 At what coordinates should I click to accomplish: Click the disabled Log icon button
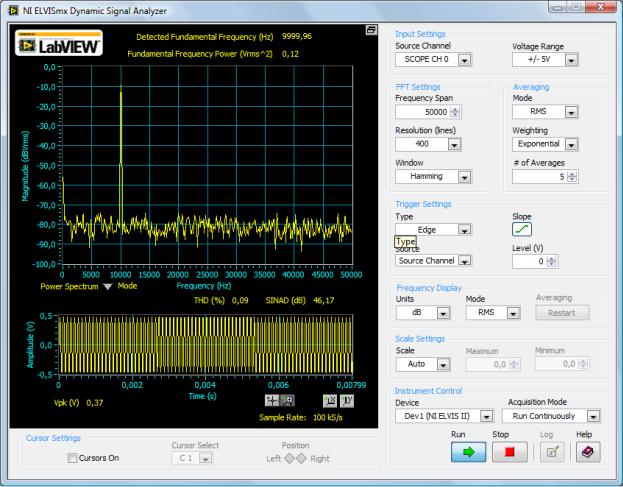click(x=552, y=452)
